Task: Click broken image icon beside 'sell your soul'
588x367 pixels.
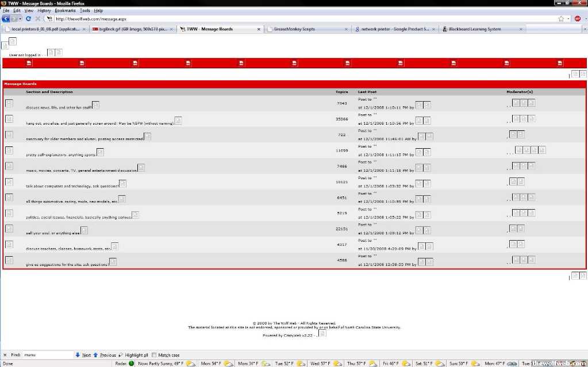Action: tap(84, 230)
